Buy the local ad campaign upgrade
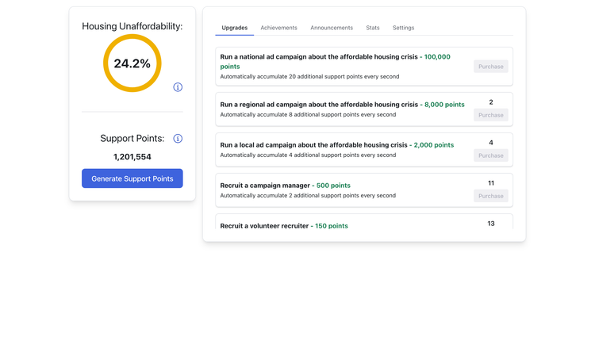This screenshot has width=595, height=364. (490, 155)
